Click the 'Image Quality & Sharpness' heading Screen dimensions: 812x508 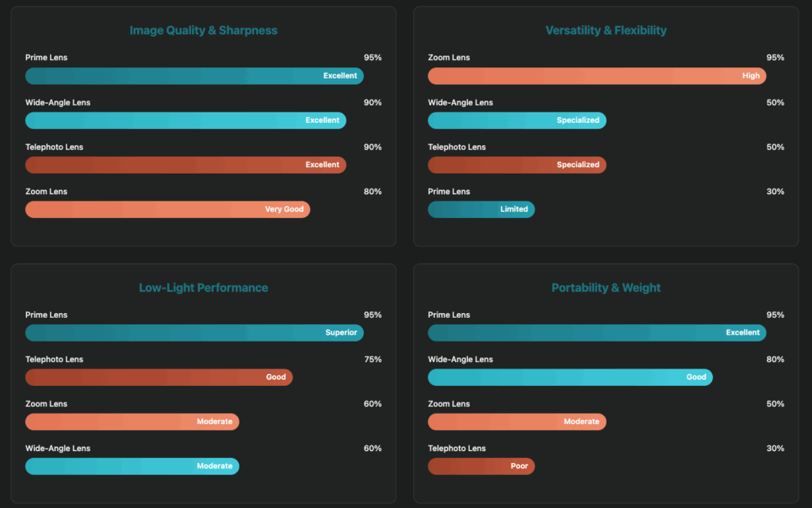point(204,30)
